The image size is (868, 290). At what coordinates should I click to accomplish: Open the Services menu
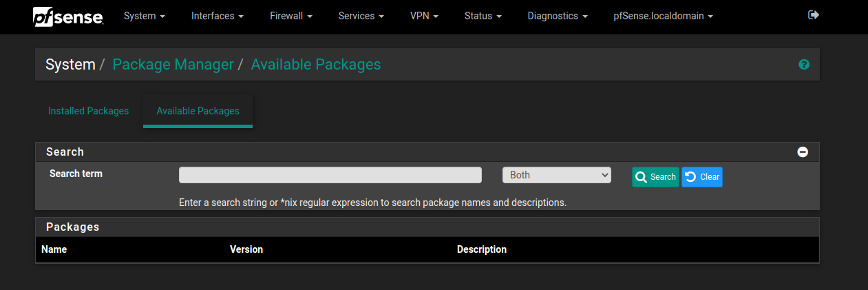point(361,15)
